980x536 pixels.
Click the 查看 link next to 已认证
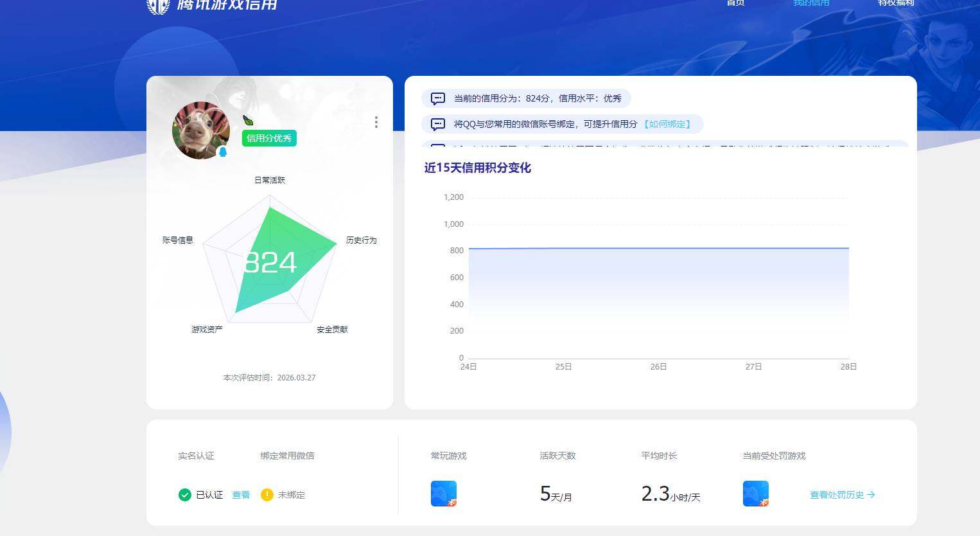(x=241, y=495)
